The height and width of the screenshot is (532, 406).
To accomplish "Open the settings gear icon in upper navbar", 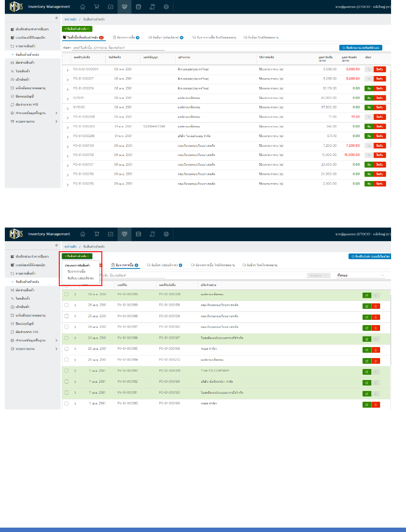I will [166, 7].
